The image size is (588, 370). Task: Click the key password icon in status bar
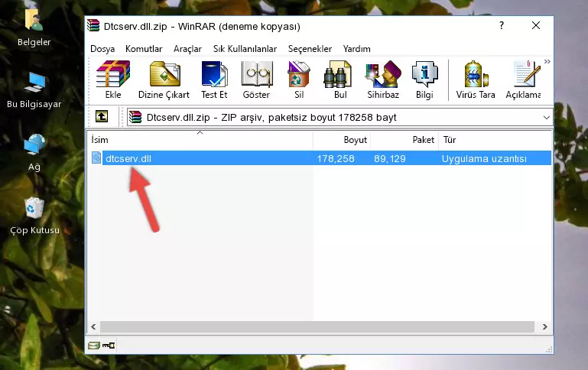(x=109, y=346)
